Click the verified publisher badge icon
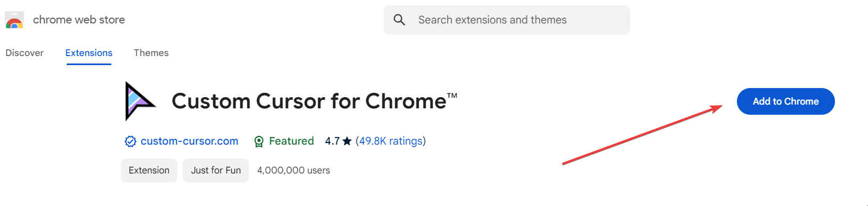The image size is (868, 206). coord(130,141)
